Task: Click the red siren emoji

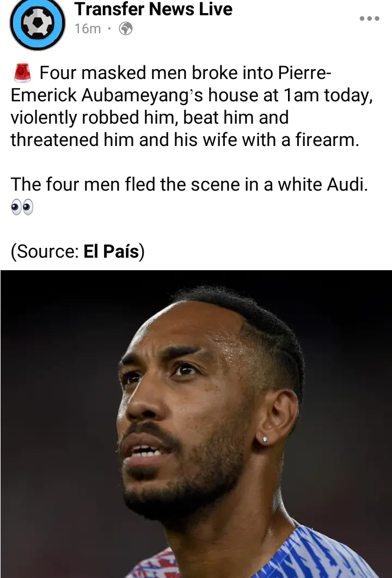Action: 22,72
